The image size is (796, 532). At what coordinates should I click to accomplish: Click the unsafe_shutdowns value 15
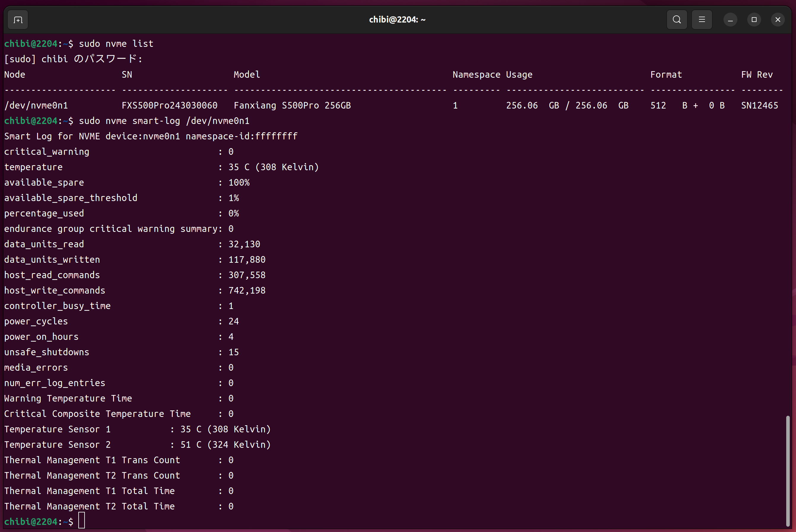[233, 352]
